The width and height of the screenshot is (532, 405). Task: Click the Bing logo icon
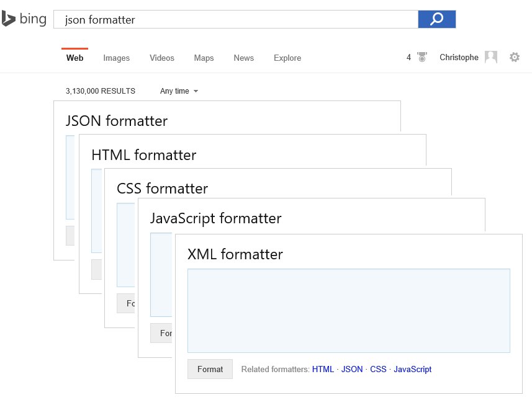coord(9,19)
